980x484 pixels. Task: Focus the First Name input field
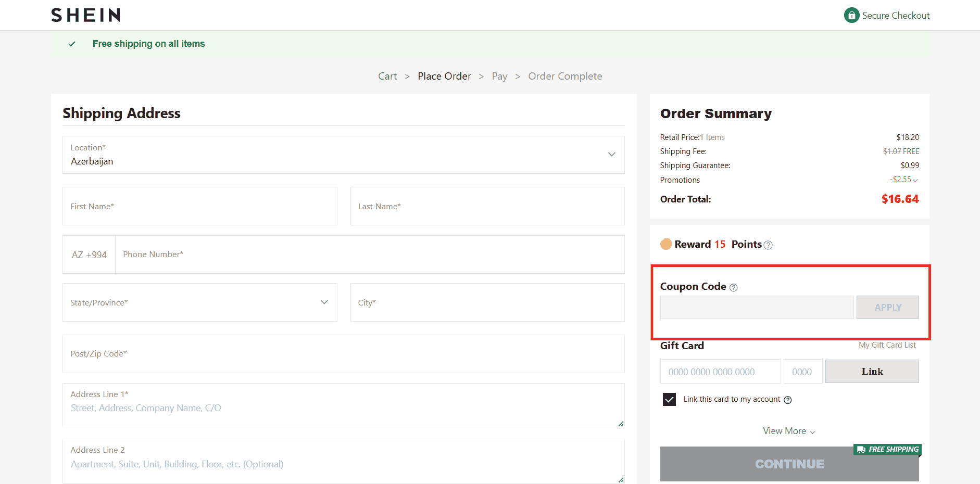coord(199,206)
